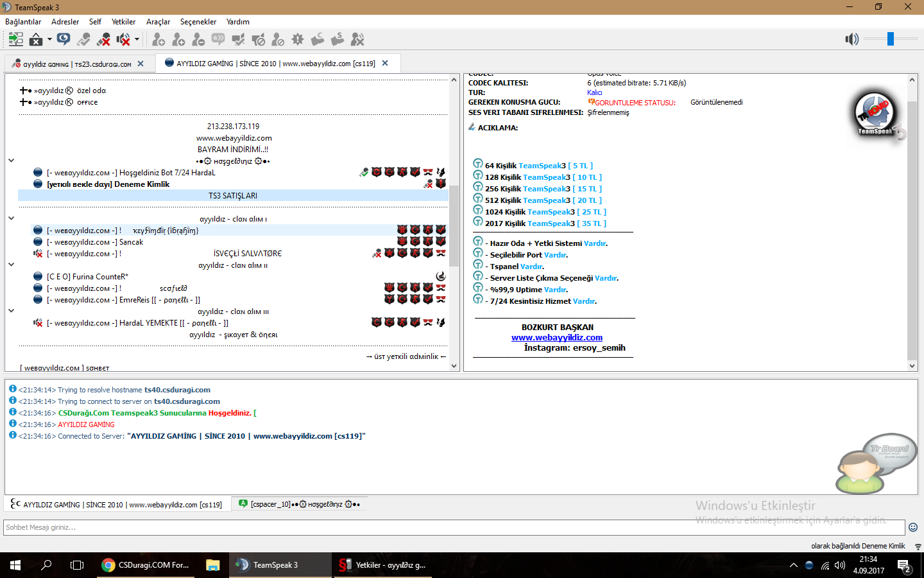Open the www.webayyildiz.com link in description
The width and height of the screenshot is (924, 578).
pos(557,337)
